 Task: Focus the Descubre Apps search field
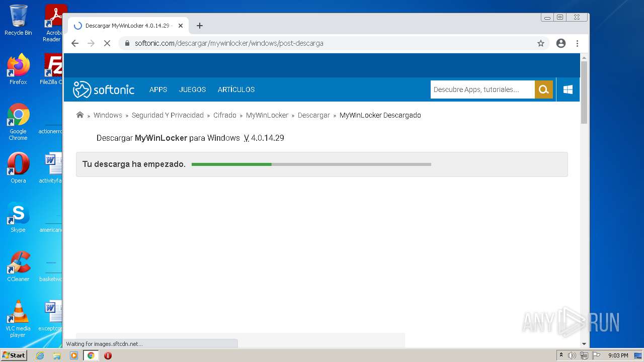pos(482,89)
